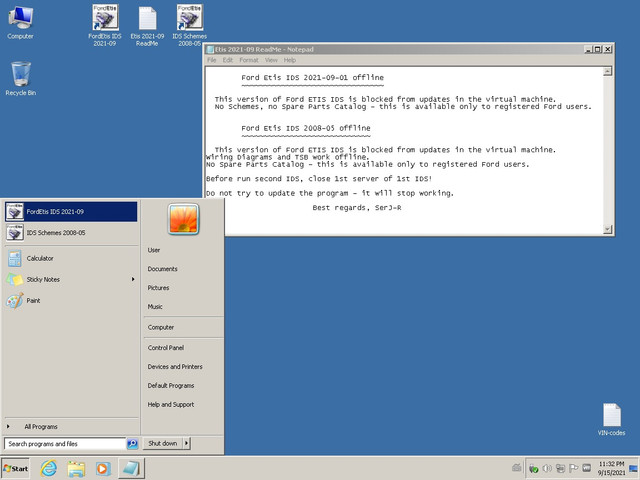Click the green shield tray icon
The height and width of the screenshot is (480, 640).
(x=533, y=469)
